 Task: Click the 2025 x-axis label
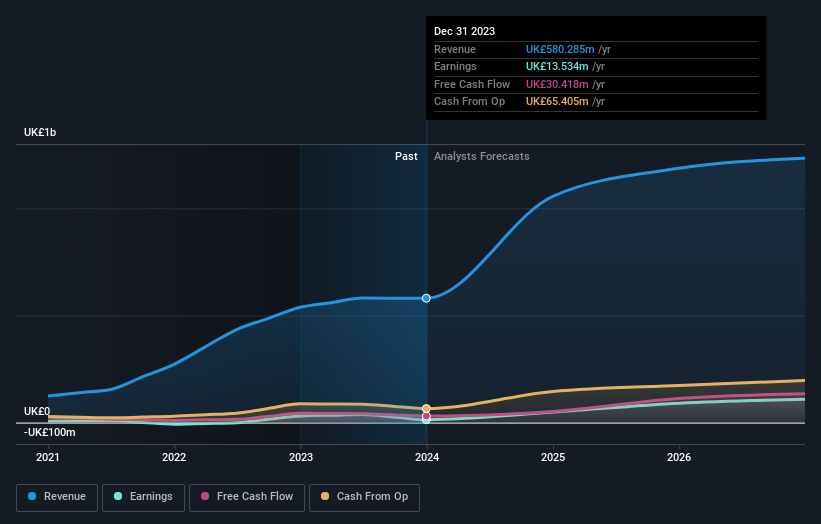coord(553,458)
